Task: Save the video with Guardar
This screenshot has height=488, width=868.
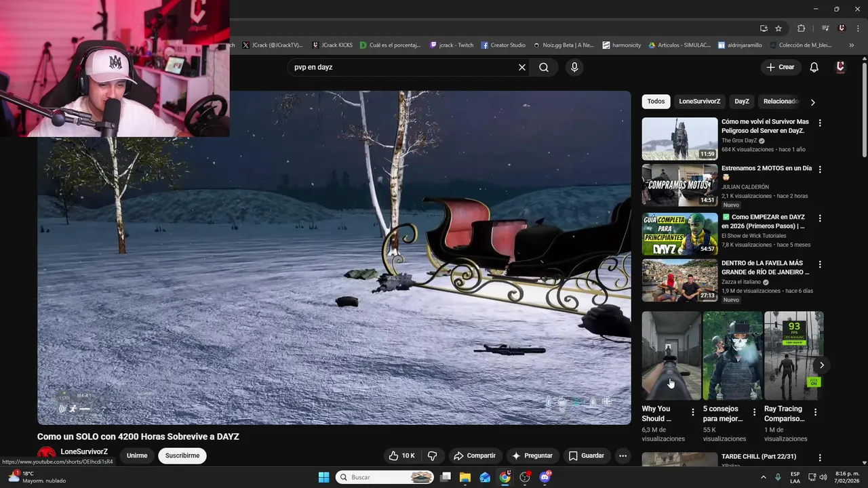Action: (587, 455)
